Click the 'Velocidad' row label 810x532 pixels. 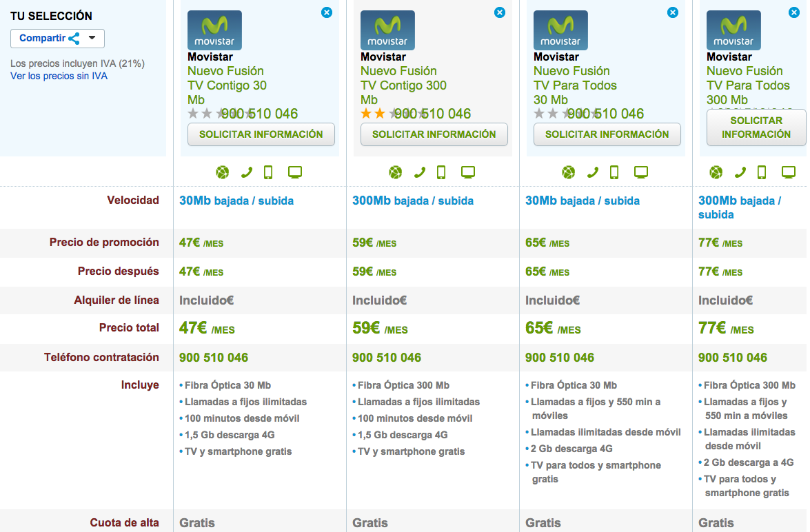click(x=133, y=201)
